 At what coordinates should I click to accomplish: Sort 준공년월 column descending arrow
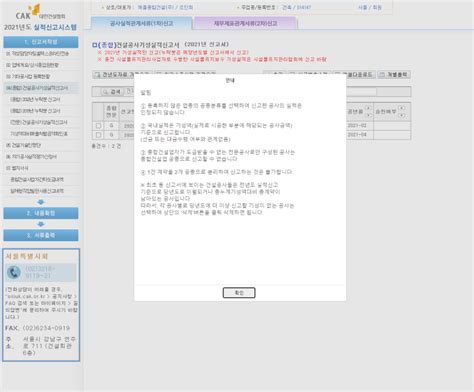click(x=368, y=115)
